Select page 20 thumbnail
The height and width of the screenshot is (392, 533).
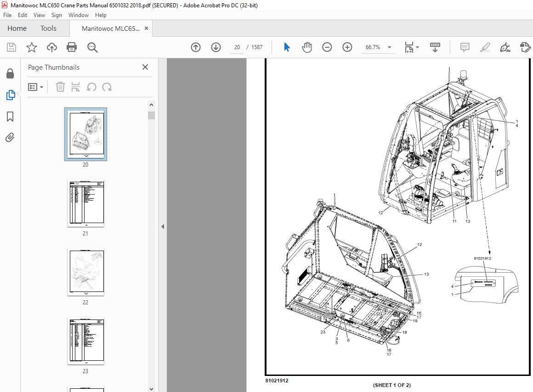point(85,134)
